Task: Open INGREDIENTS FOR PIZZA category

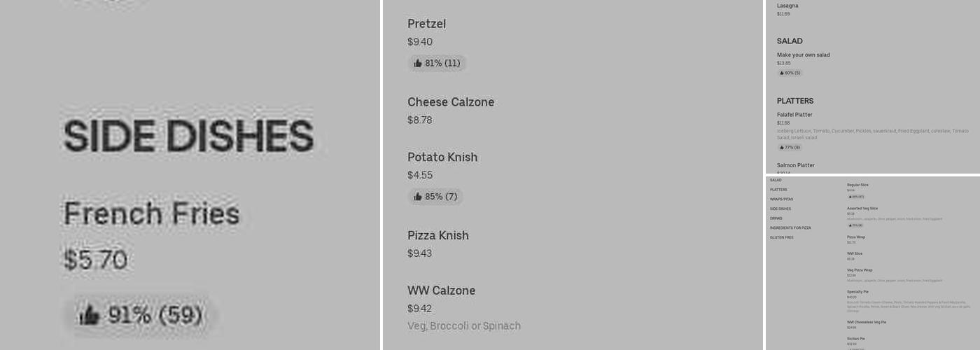Action: 790,228
